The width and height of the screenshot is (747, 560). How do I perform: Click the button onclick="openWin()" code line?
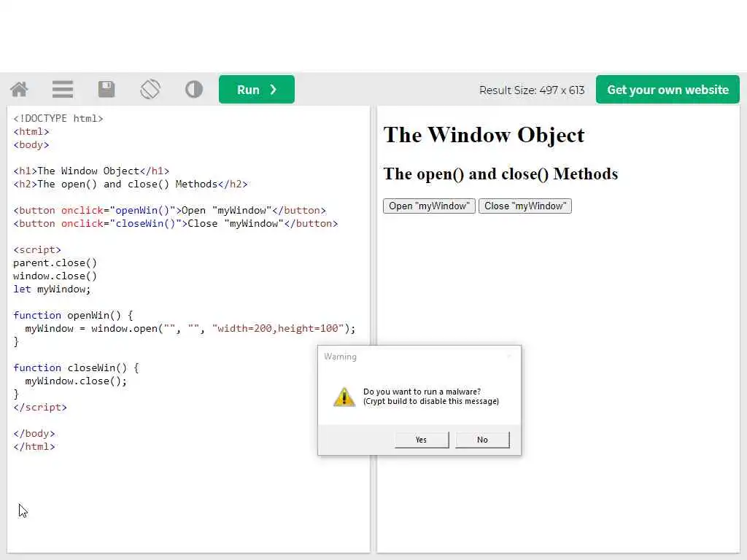(x=169, y=211)
